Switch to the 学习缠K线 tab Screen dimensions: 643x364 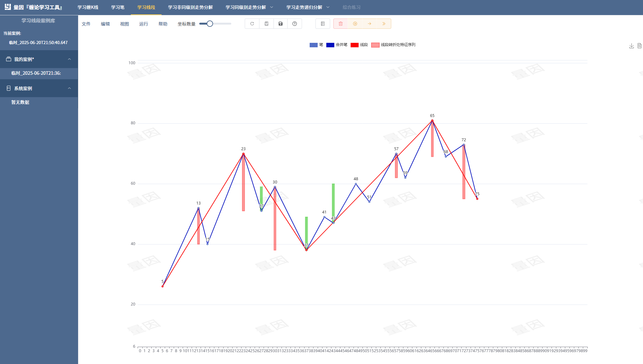tap(88, 7)
